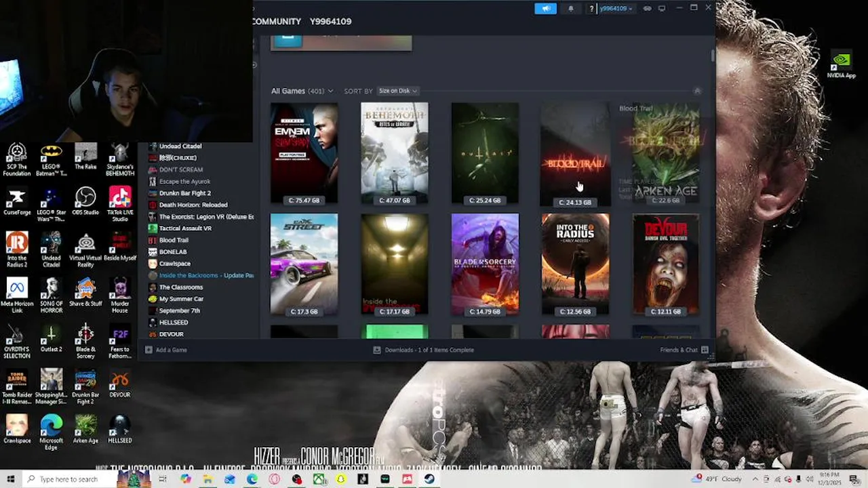Image resolution: width=868 pixels, height=488 pixels.
Task: Open Shave & Stuff desktop shortcut
Action: tap(85, 293)
